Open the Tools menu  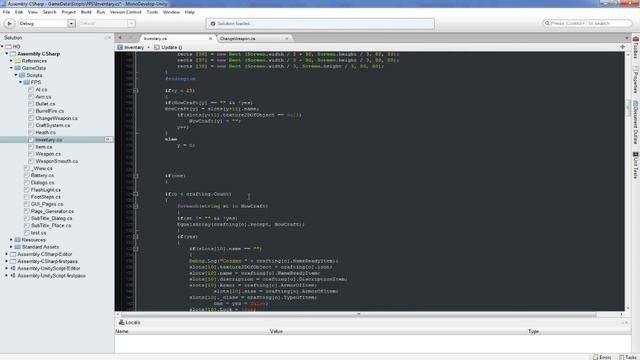pyautogui.click(x=152, y=12)
